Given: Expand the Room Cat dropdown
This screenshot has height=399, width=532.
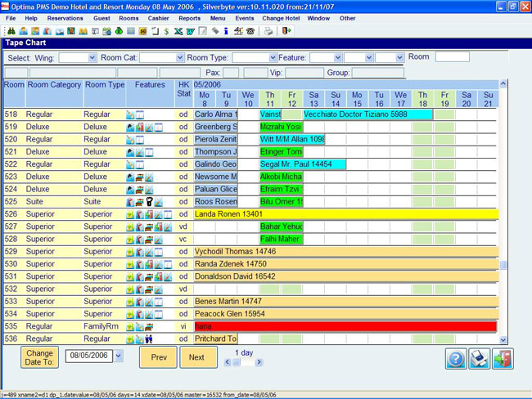Looking at the screenshot, I should [x=180, y=57].
